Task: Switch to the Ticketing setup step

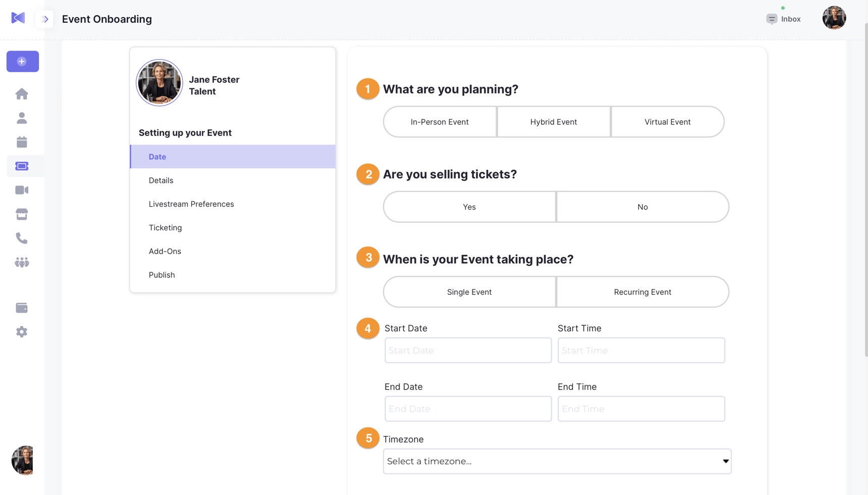Action: pyautogui.click(x=165, y=227)
